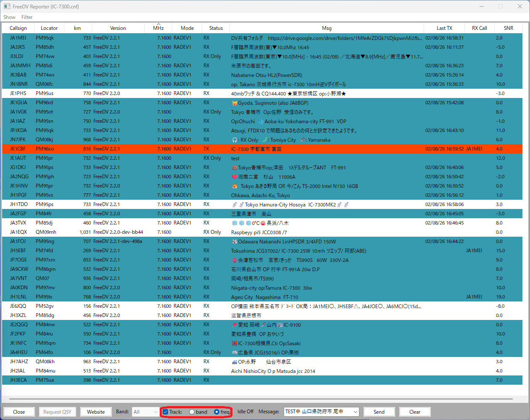530x420 pixels.
Task: Click the heart emoji in JA2NQG message
Action: (x=235, y=177)
